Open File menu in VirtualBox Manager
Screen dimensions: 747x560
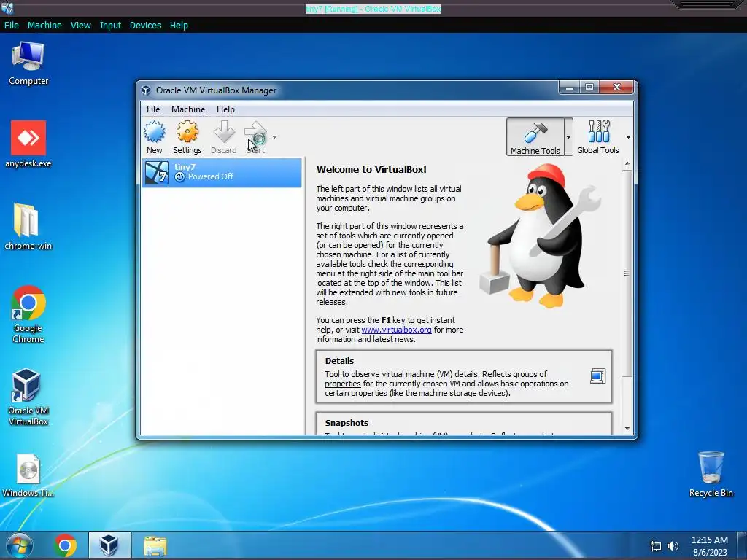tap(153, 109)
